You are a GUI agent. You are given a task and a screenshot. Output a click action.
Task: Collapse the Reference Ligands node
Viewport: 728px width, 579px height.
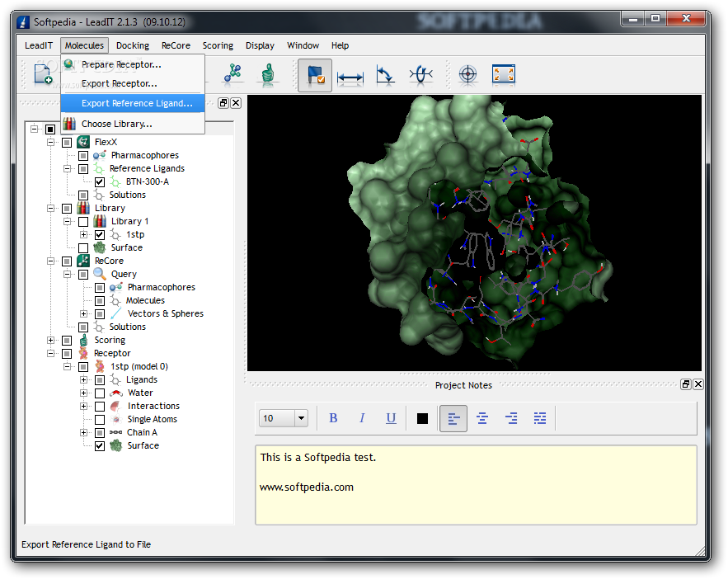tap(67, 168)
